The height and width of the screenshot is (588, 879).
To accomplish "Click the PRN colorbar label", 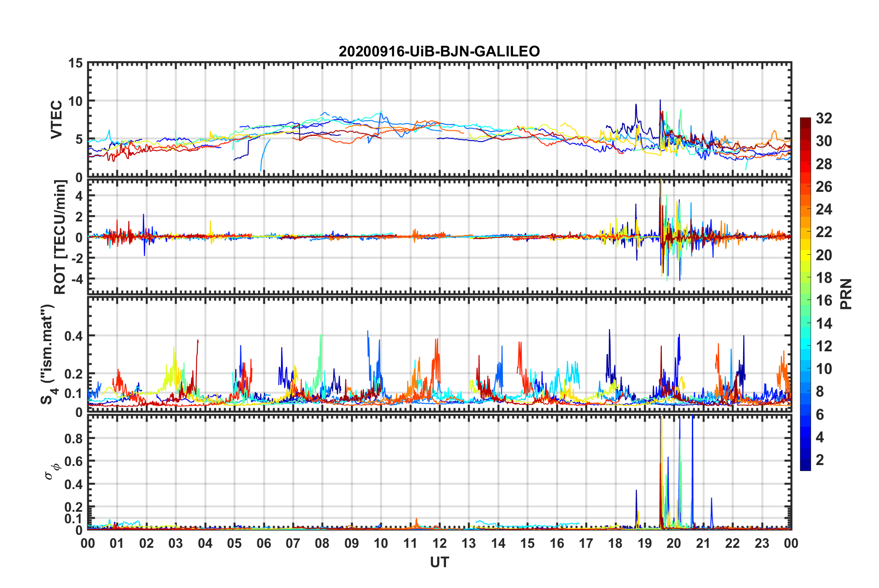I will pyautogui.click(x=846, y=294).
